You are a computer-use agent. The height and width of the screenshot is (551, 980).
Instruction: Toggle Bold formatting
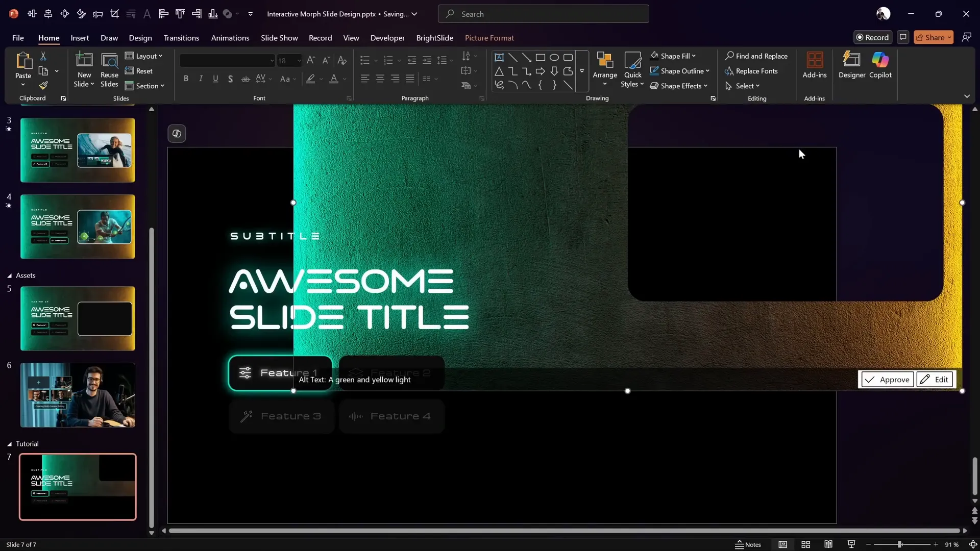coord(186,79)
